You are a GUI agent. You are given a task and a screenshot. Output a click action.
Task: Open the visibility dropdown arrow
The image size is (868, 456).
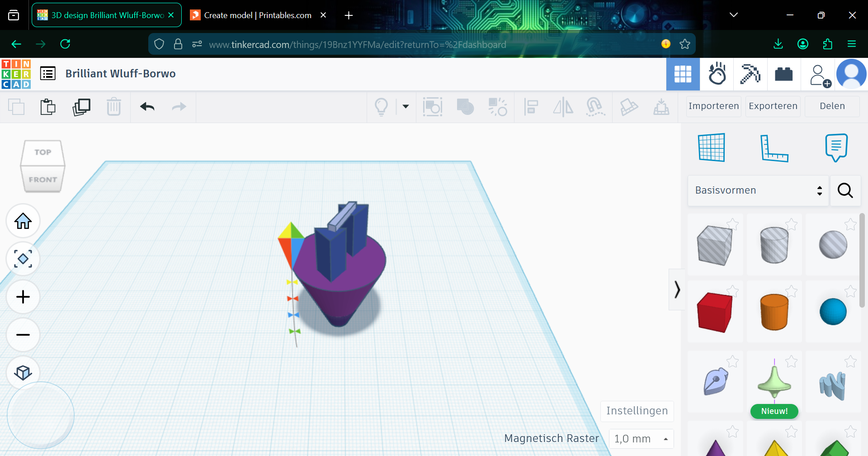click(406, 107)
